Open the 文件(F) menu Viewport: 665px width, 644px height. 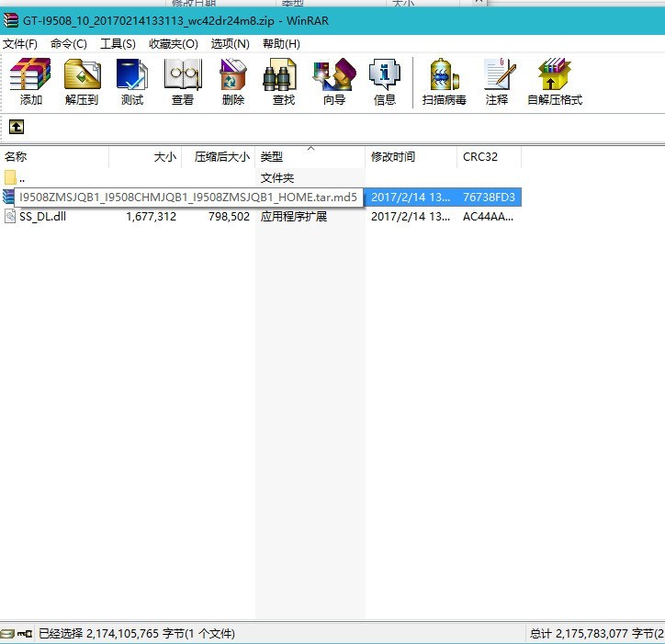click(x=20, y=44)
